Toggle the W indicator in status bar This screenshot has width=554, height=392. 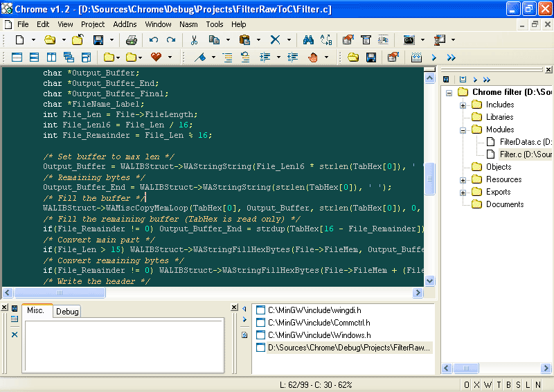point(488,385)
